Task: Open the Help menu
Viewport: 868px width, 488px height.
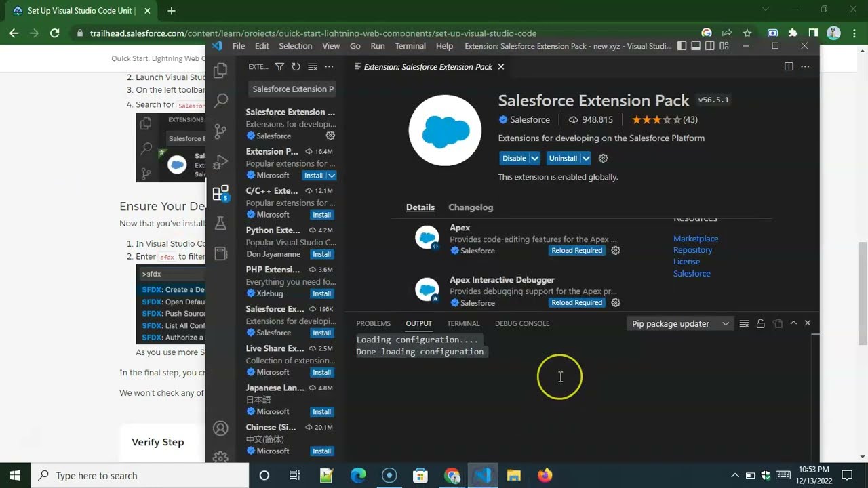Action: [x=444, y=46]
